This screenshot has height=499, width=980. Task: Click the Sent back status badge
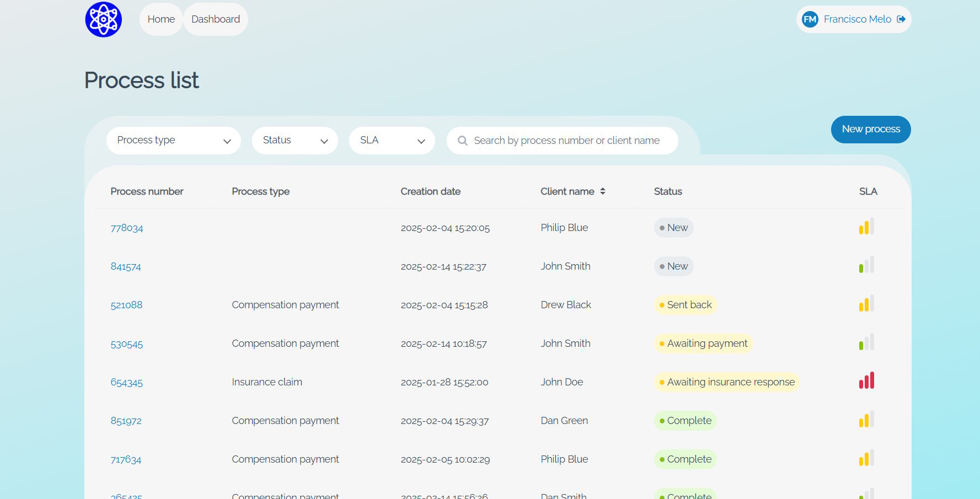pyautogui.click(x=686, y=304)
